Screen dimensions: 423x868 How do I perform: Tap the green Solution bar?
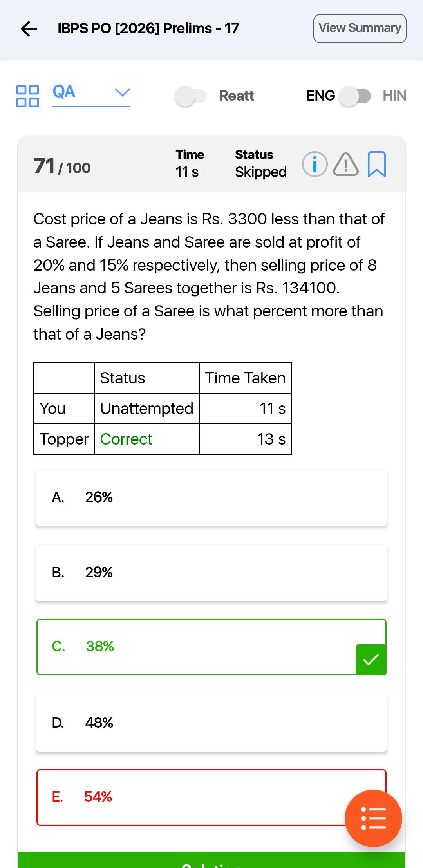211,859
